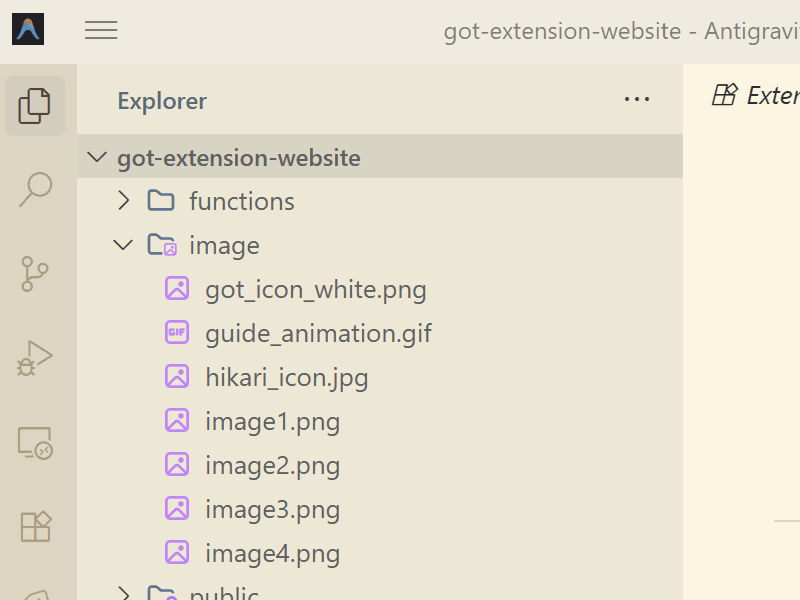800x600 pixels.
Task: Open the Run and Debug panel
Action: (36, 359)
